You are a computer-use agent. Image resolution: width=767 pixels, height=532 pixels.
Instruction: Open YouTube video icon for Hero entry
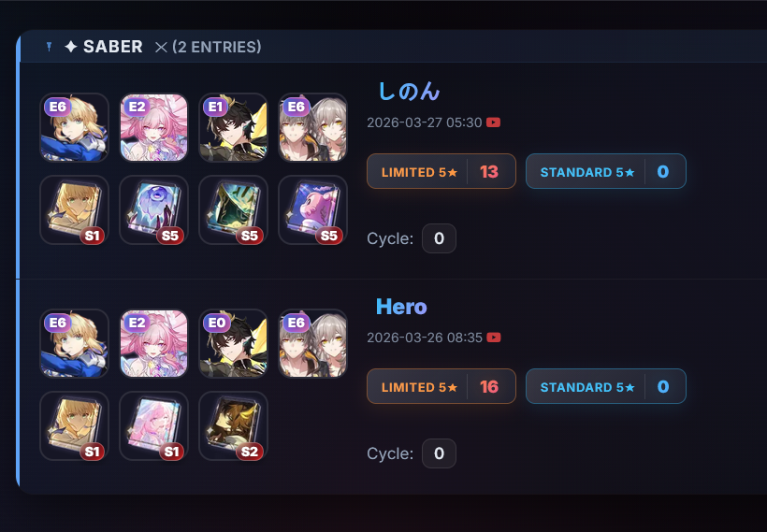494,338
